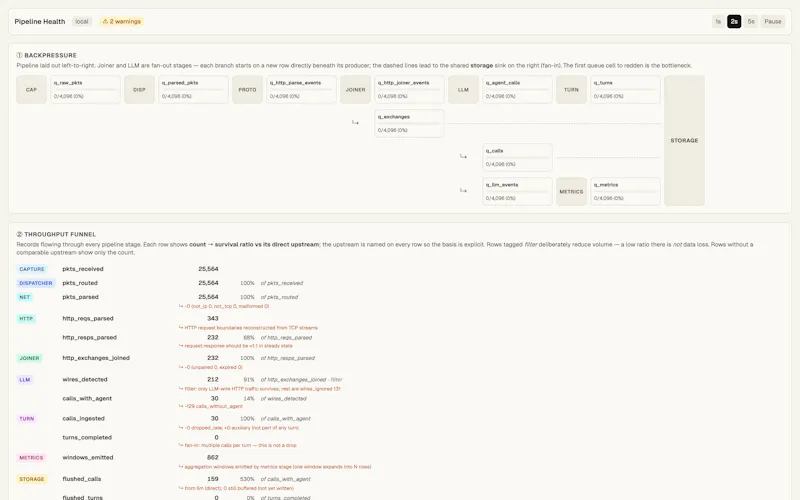Click the 343 count for http_reqs_parsed
Screen dimensions: 800x500
213,318
